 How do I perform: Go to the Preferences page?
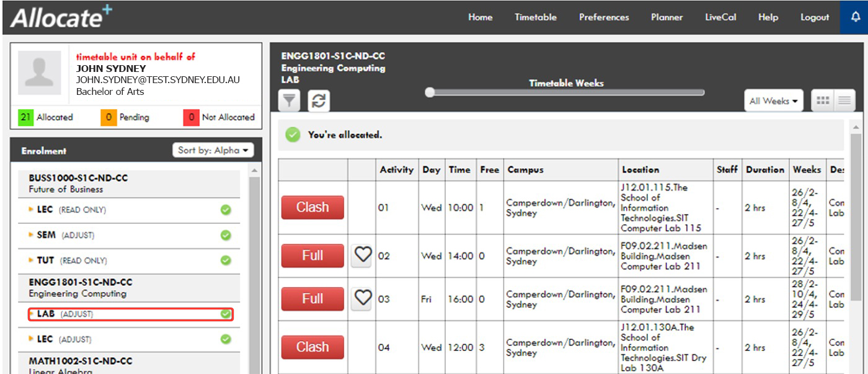(603, 17)
